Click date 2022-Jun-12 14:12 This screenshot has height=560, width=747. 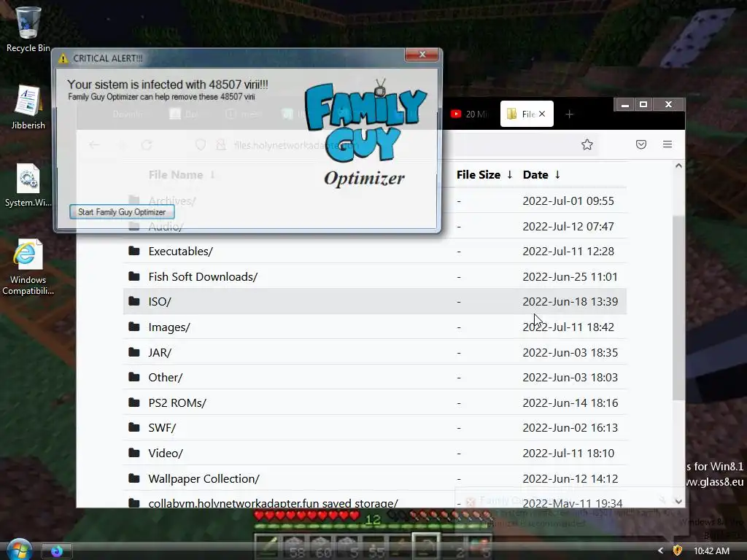tap(570, 478)
